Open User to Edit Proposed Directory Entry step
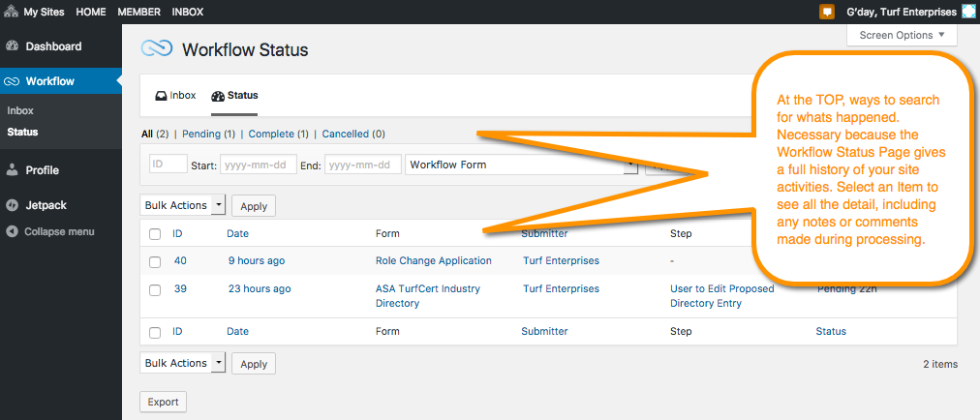Viewport: 980px width, 420px height. (721, 296)
